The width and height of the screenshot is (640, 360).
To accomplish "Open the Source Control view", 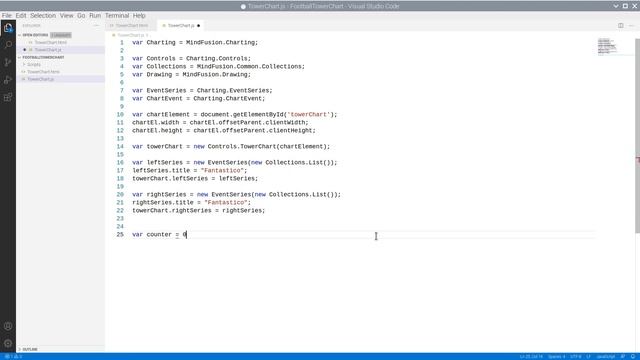I will (8, 62).
